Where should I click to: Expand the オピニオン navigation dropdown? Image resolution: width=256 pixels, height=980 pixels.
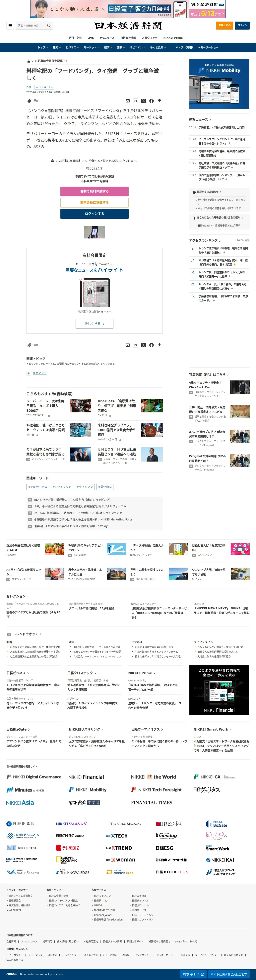[138, 48]
